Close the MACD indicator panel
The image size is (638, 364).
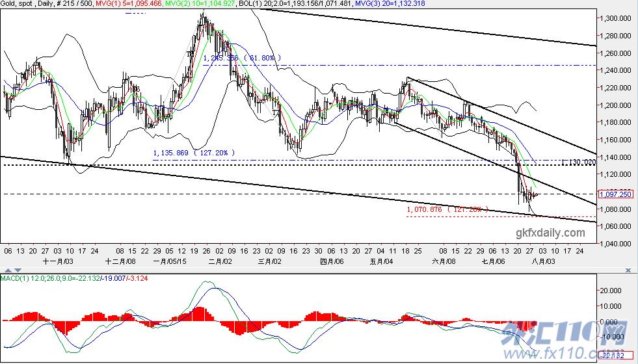(x=628, y=270)
